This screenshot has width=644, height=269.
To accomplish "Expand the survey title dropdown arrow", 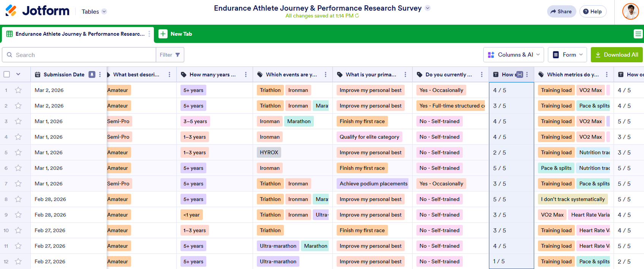I will (x=427, y=8).
